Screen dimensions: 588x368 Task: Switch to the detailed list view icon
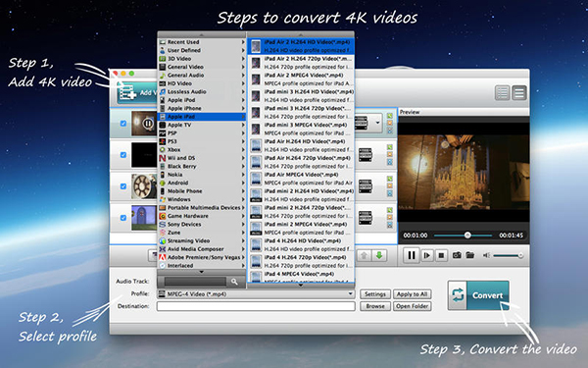coord(519,93)
